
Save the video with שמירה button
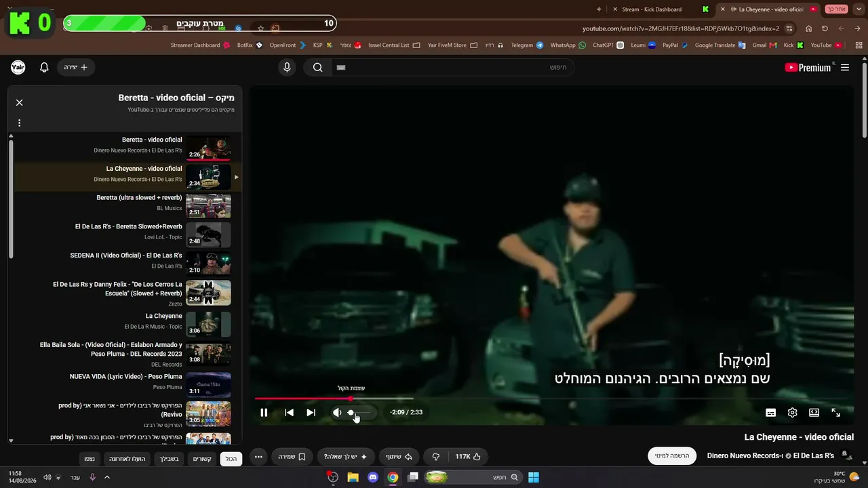292,457
